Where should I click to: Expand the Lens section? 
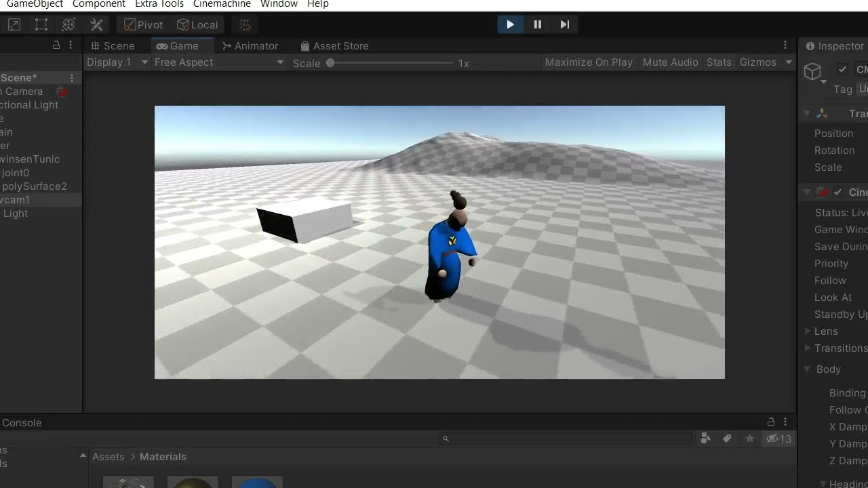[808, 331]
